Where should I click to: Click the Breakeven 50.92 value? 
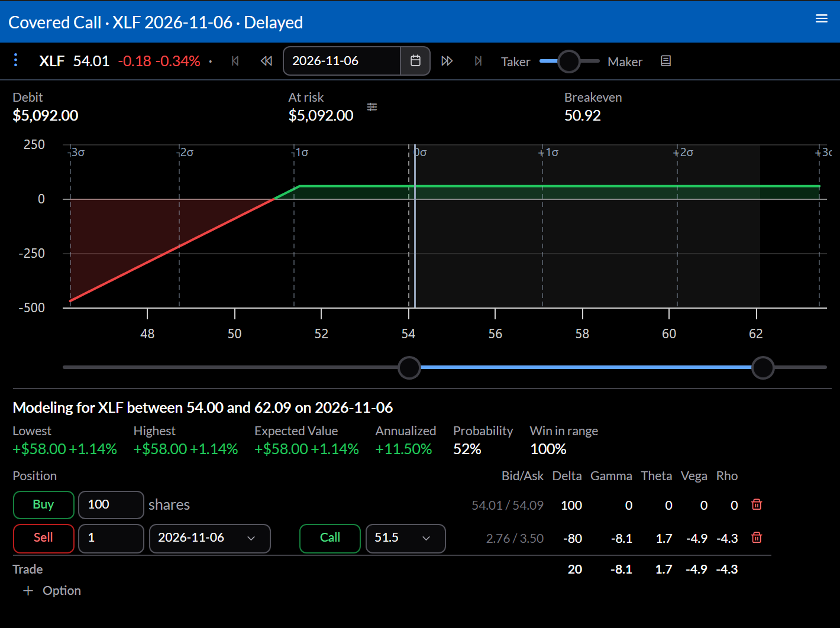point(583,115)
